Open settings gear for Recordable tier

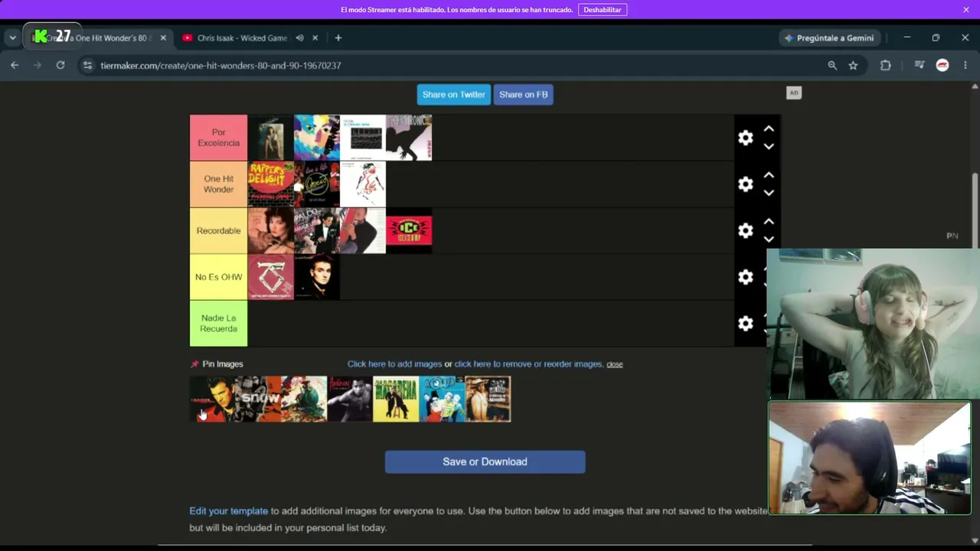746,230
